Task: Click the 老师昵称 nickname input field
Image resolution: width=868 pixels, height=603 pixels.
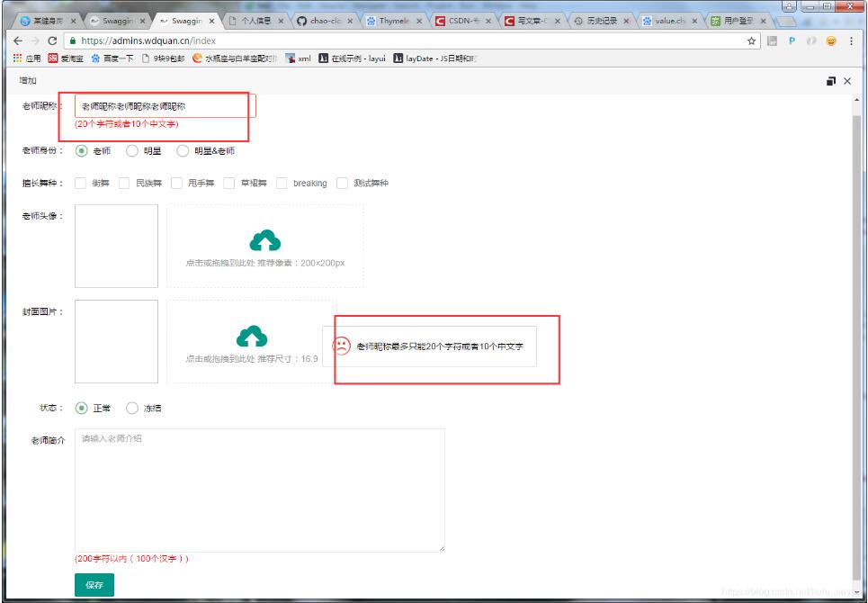Action: click(166, 106)
